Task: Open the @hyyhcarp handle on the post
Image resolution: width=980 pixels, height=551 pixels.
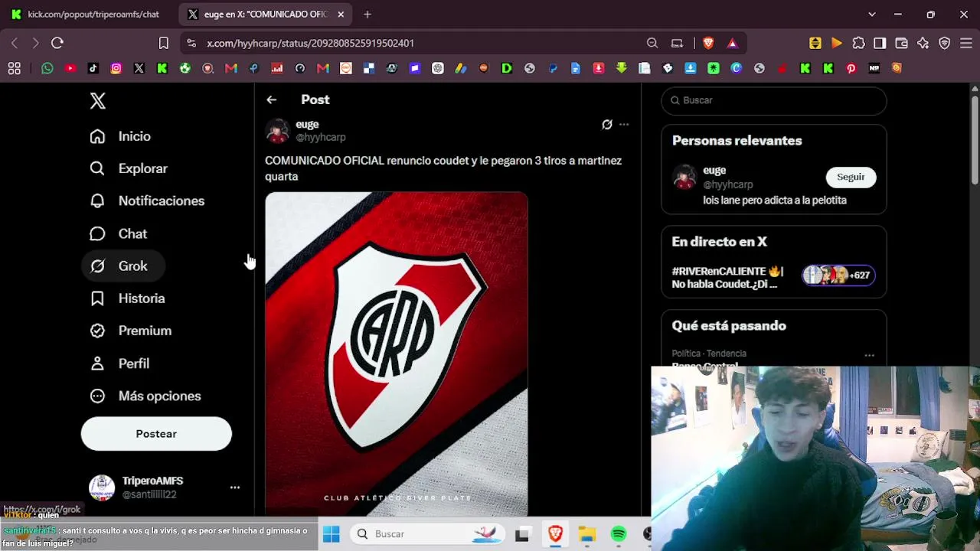Action: [321, 137]
